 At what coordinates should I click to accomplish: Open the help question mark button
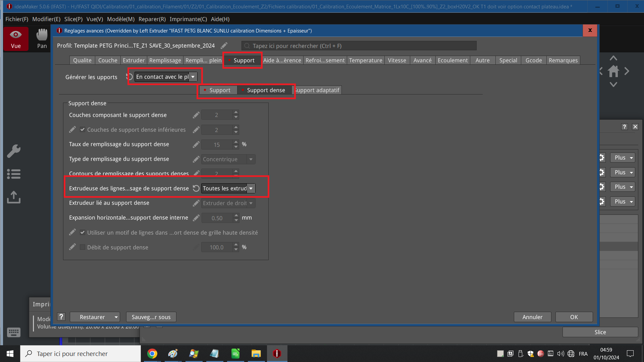coord(61,317)
